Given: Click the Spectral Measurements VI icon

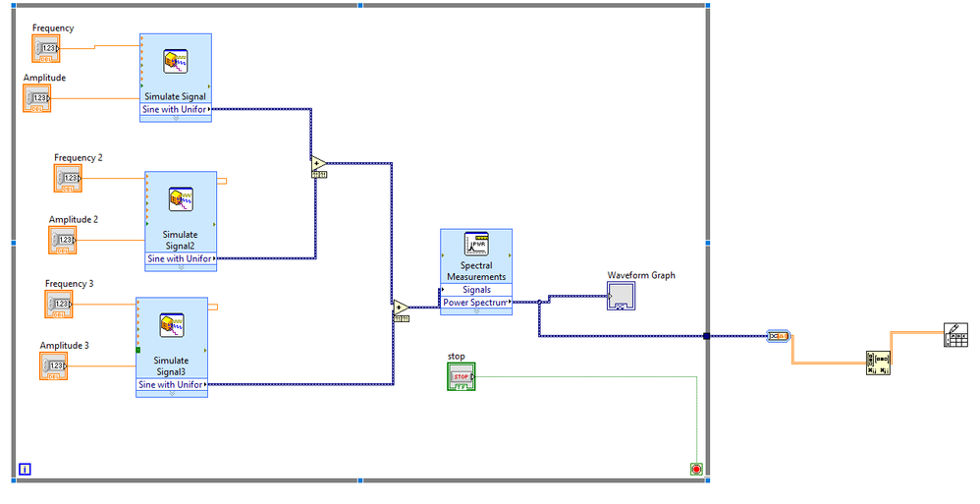Looking at the screenshot, I should click(476, 244).
